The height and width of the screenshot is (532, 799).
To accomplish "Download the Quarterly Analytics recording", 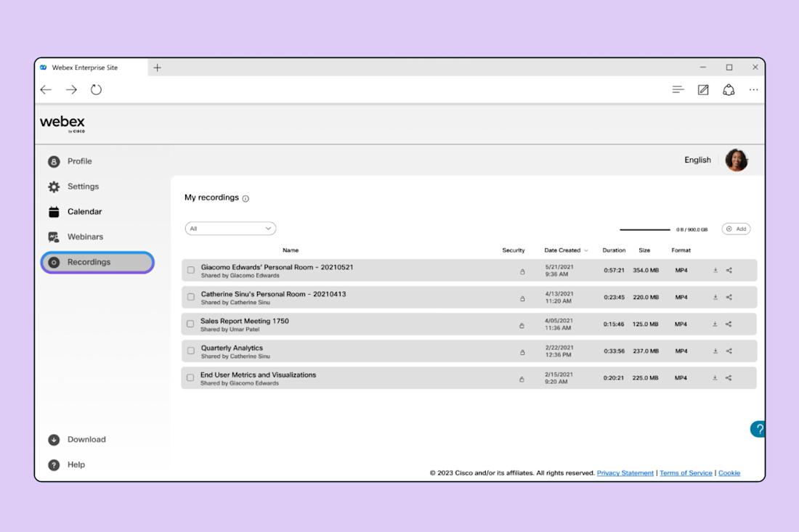I will pyautogui.click(x=715, y=351).
